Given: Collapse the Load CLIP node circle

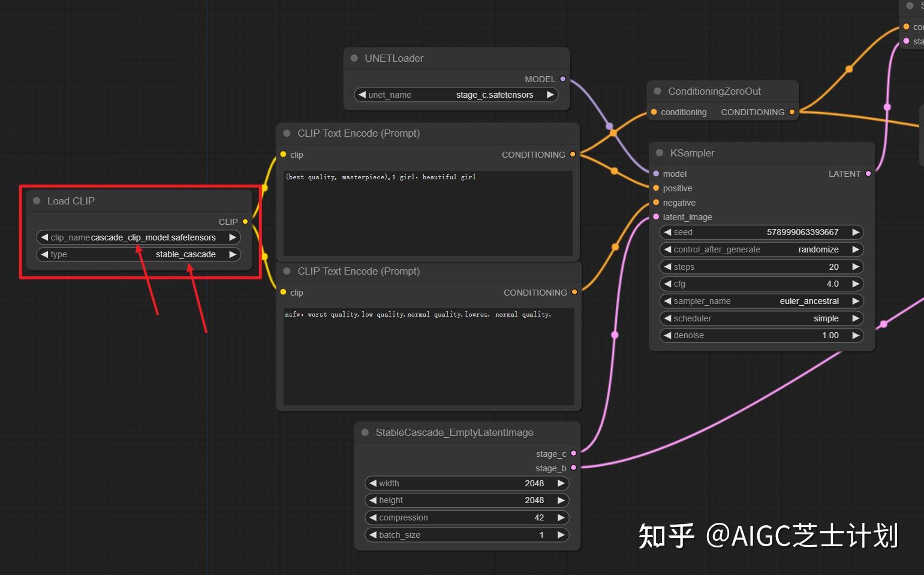Looking at the screenshot, I should coord(36,201).
